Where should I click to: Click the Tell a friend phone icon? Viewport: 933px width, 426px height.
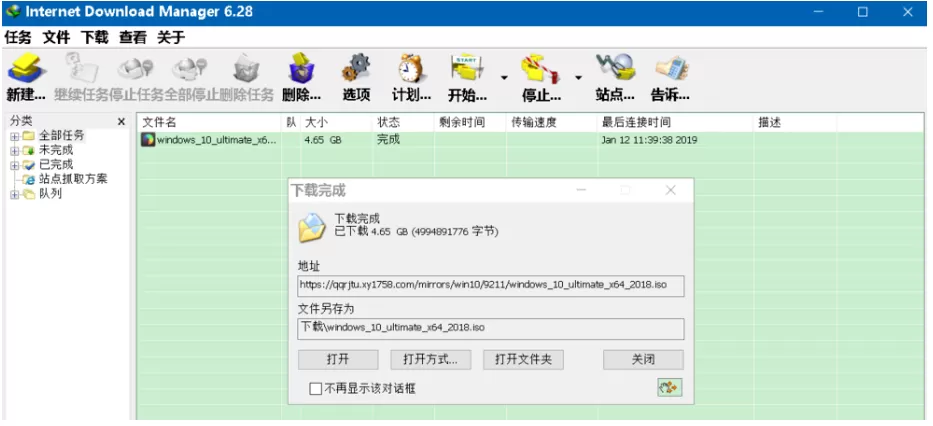pyautogui.click(x=671, y=68)
